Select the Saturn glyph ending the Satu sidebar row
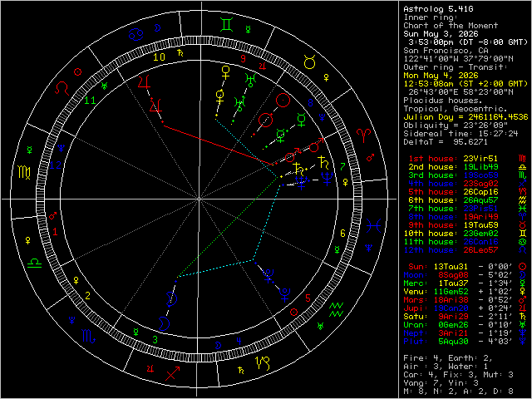The image size is (532, 399). [x=523, y=317]
